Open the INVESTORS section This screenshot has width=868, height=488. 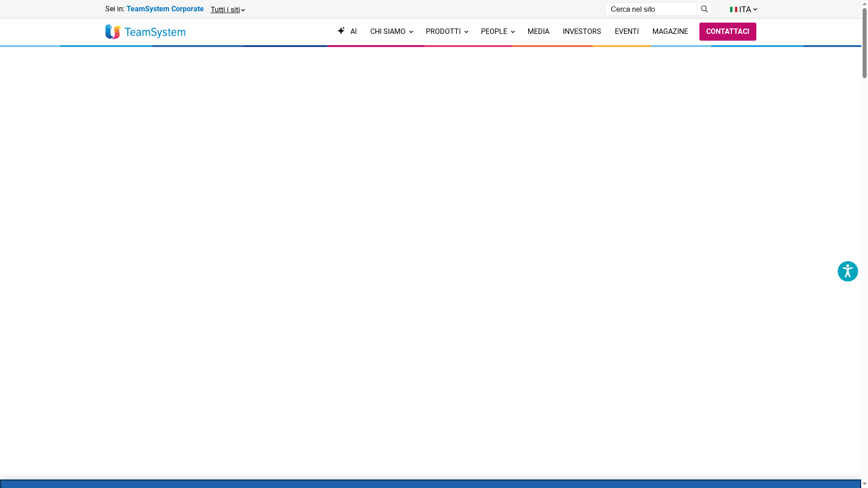click(x=581, y=32)
